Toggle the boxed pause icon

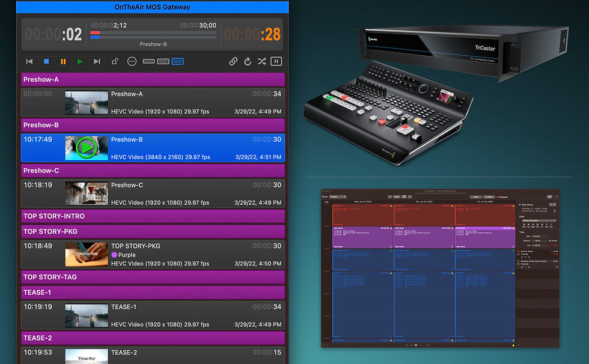[x=276, y=61]
